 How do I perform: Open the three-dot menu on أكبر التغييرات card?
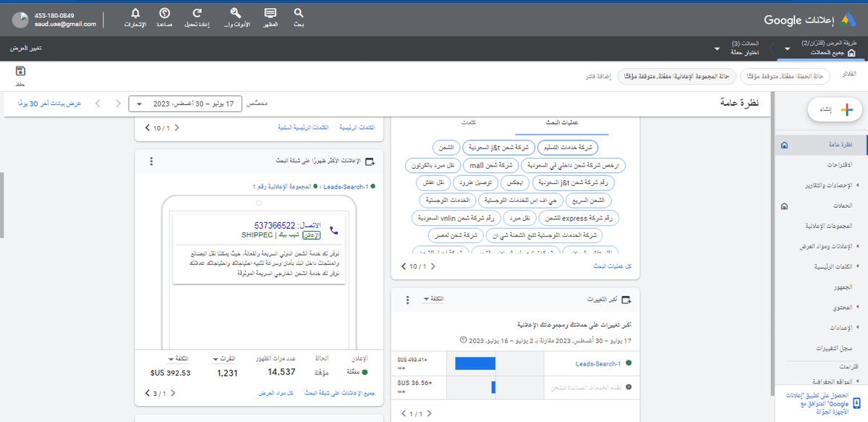click(407, 299)
